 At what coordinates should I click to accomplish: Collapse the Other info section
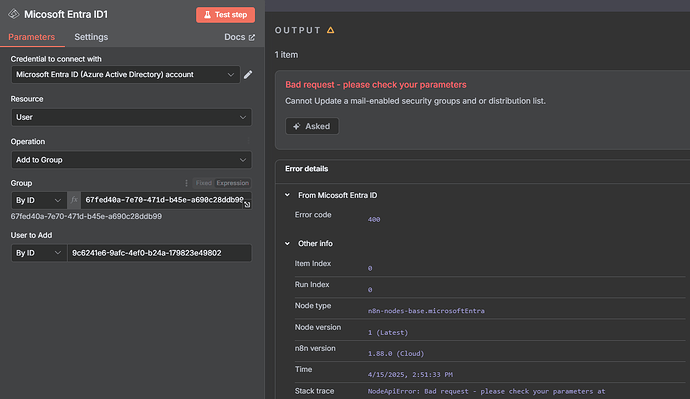(x=287, y=243)
